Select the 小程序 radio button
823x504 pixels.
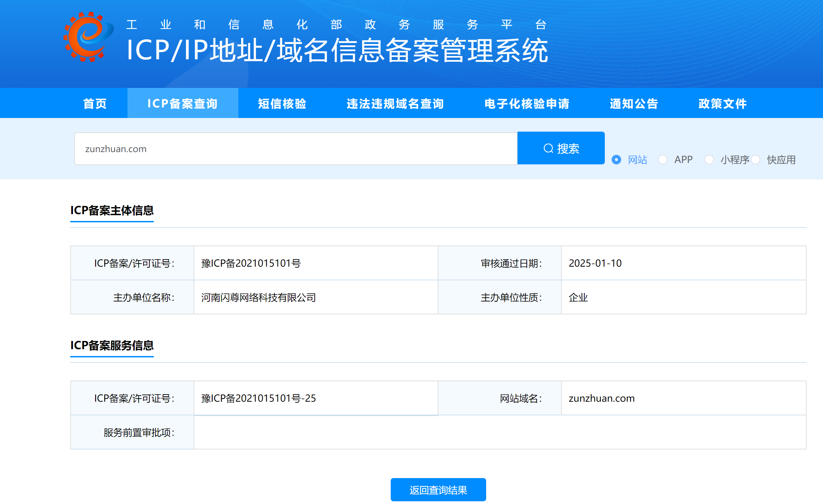pos(709,160)
